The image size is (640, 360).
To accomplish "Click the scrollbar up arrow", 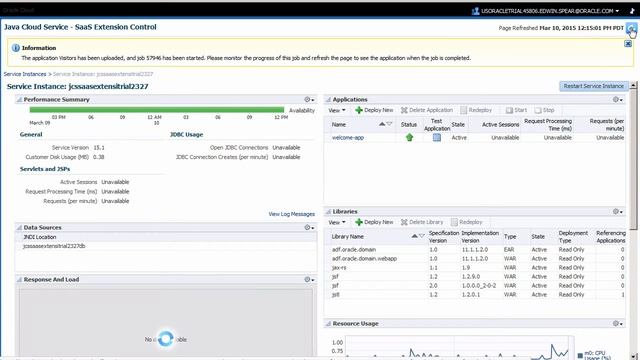I will click(633, 85).
